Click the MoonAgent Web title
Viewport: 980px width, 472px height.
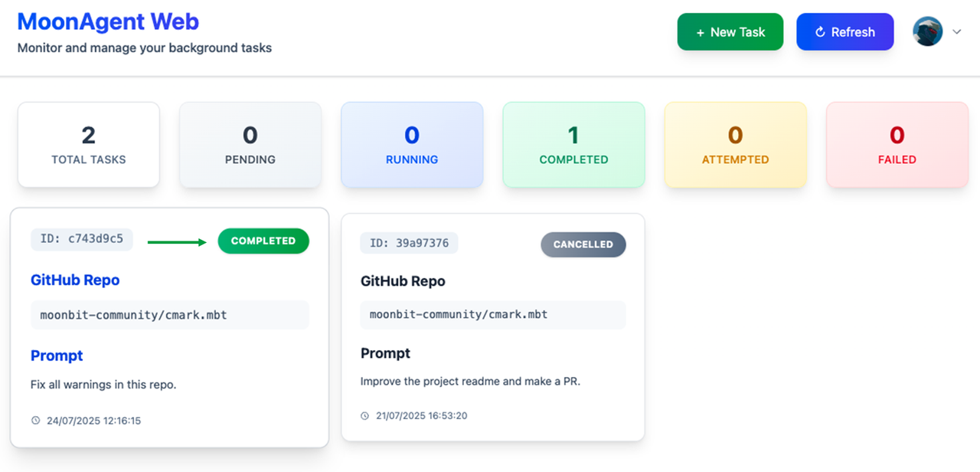(x=108, y=21)
